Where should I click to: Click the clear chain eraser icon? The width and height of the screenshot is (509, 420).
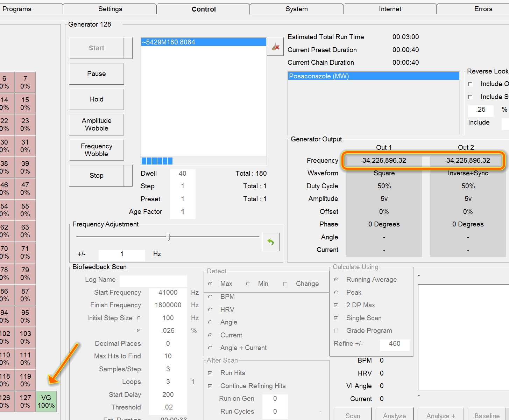point(275,47)
